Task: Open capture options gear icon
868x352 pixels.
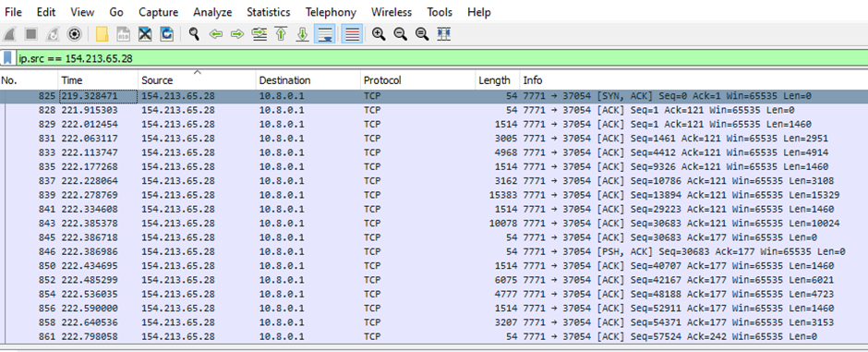Action: pos(74,34)
